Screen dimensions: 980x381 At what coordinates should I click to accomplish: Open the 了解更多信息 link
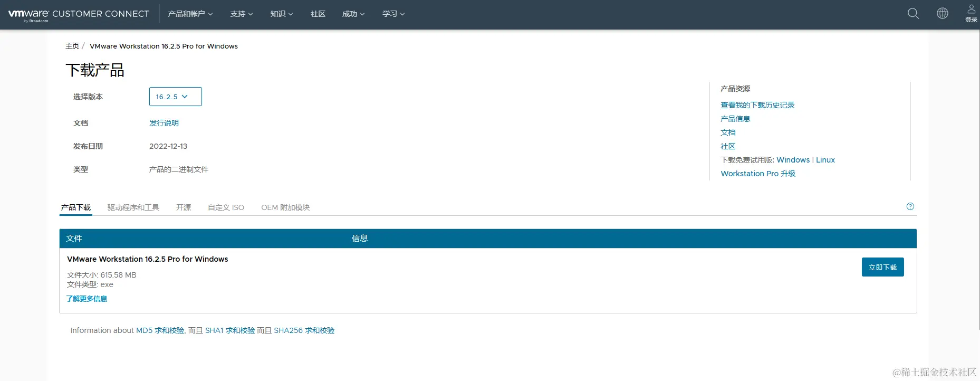point(87,299)
